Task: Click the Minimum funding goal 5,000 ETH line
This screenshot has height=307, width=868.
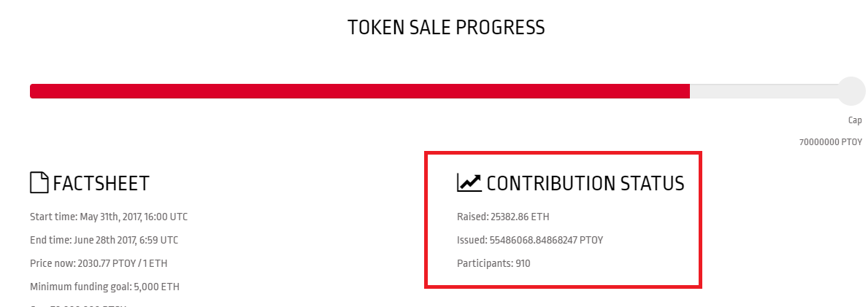Action: click(x=104, y=287)
